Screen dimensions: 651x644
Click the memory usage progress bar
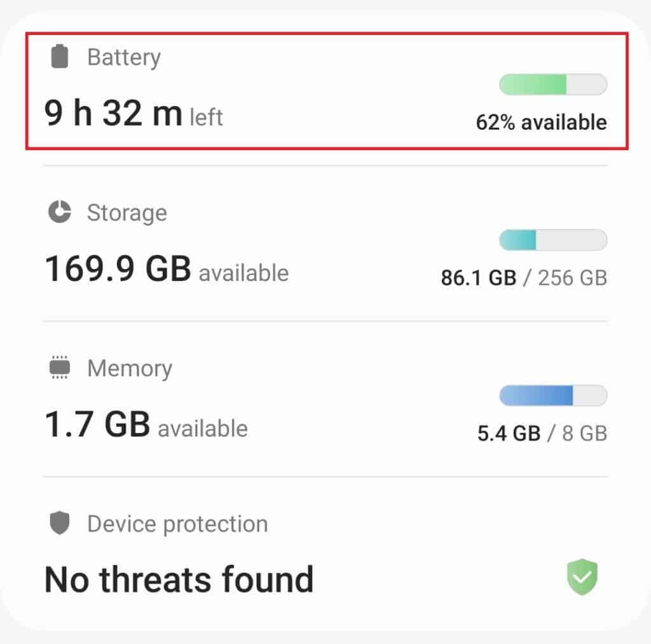pos(552,395)
